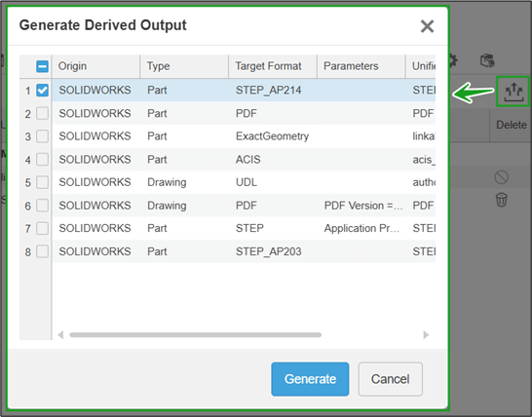The image size is (532, 417).
Task: Check the row 3 ExactGeometry checkbox
Action: [43, 136]
